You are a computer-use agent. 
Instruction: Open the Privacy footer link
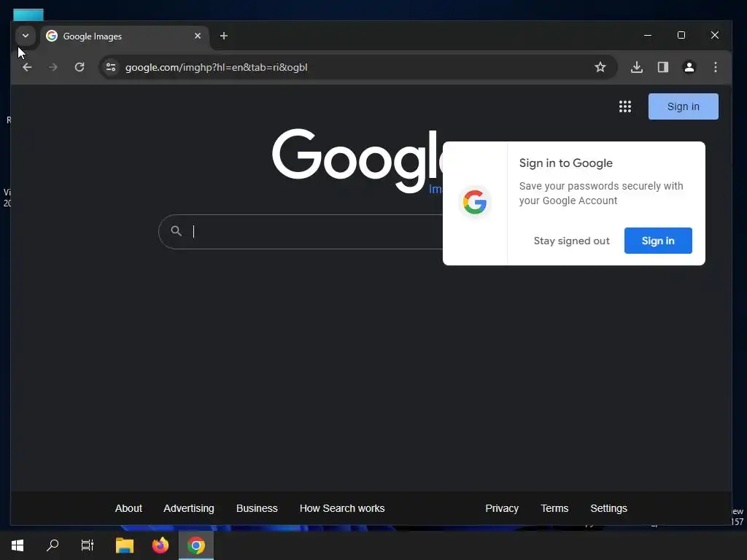tap(502, 508)
